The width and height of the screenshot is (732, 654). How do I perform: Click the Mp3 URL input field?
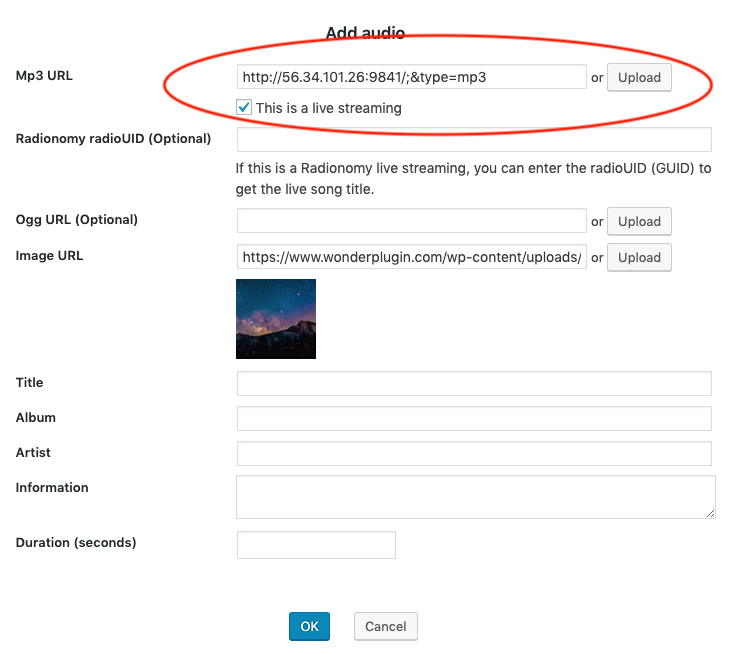(411, 77)
